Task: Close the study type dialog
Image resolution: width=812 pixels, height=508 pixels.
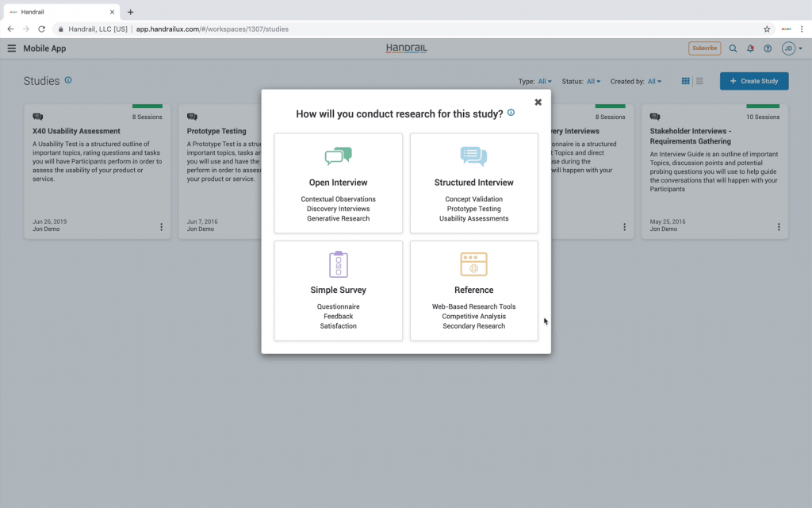Action: point(538,102)
